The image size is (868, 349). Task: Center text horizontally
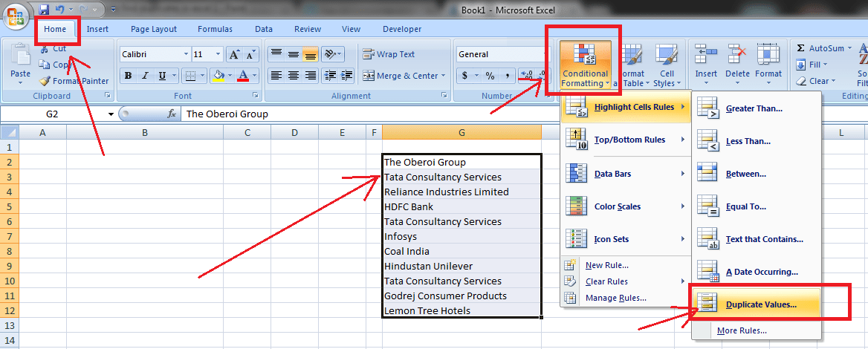(294, 76)
